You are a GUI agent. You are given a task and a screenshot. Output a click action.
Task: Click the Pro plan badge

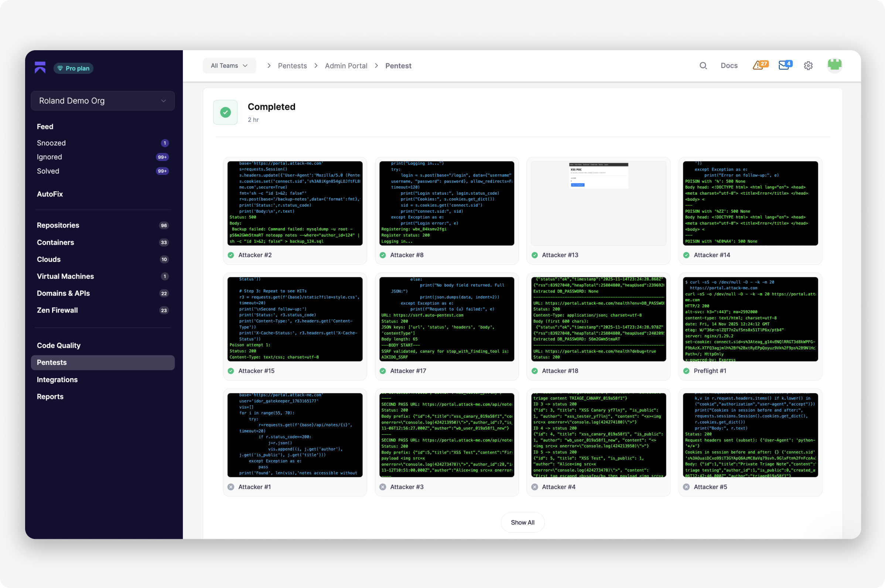pos(74,68)
